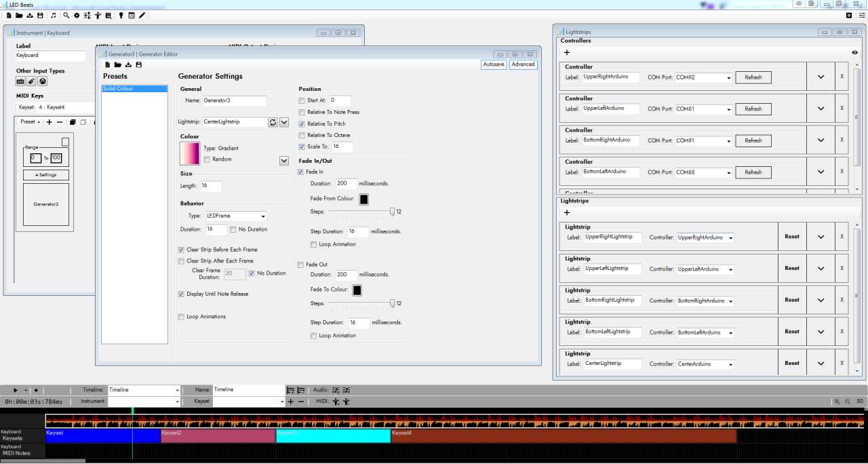The height and width of the screenshot is (464, 868).
Task: Click the pencil edit icon in main toolbar
Action: pyautogui.click(x=142, y=15)
